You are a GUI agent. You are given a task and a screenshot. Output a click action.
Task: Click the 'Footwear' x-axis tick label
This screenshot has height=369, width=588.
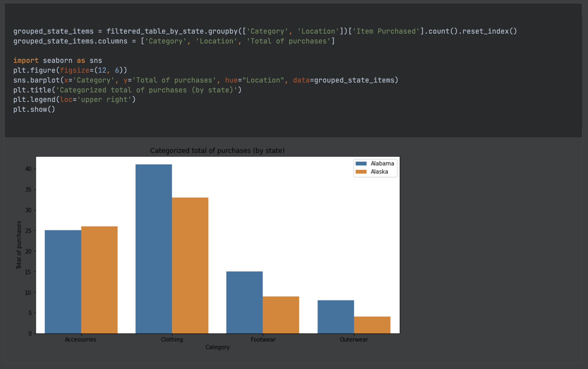(263, 339)
